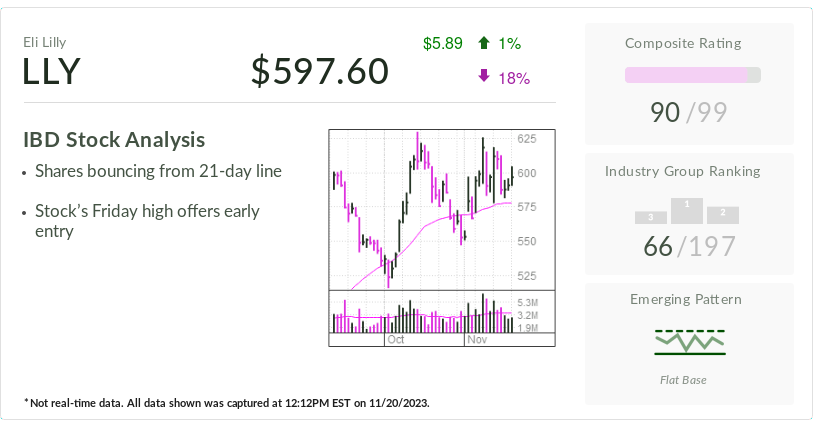The height and width of the screenshot is (430, 816).
Task: Click the 66/197 group rank
Action: [690, 246]
